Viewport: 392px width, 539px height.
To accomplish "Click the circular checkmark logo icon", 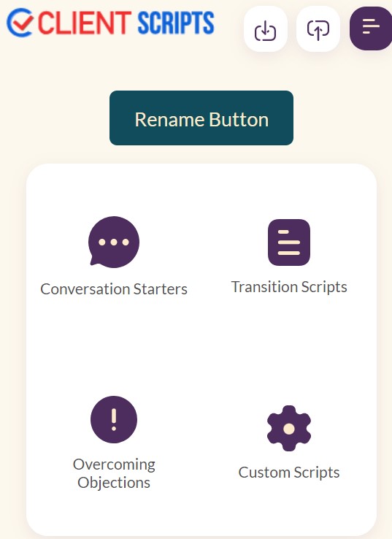I will pos(20,23).
